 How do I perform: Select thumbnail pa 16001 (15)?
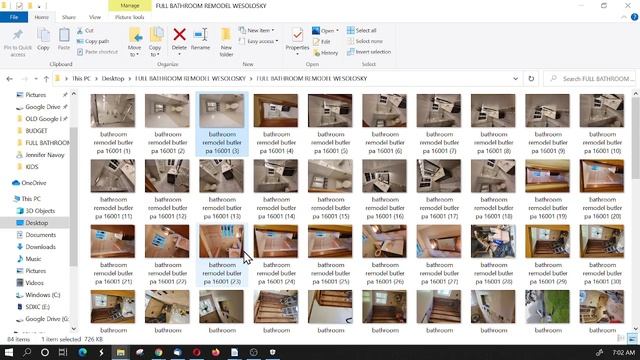click(330, 189)
